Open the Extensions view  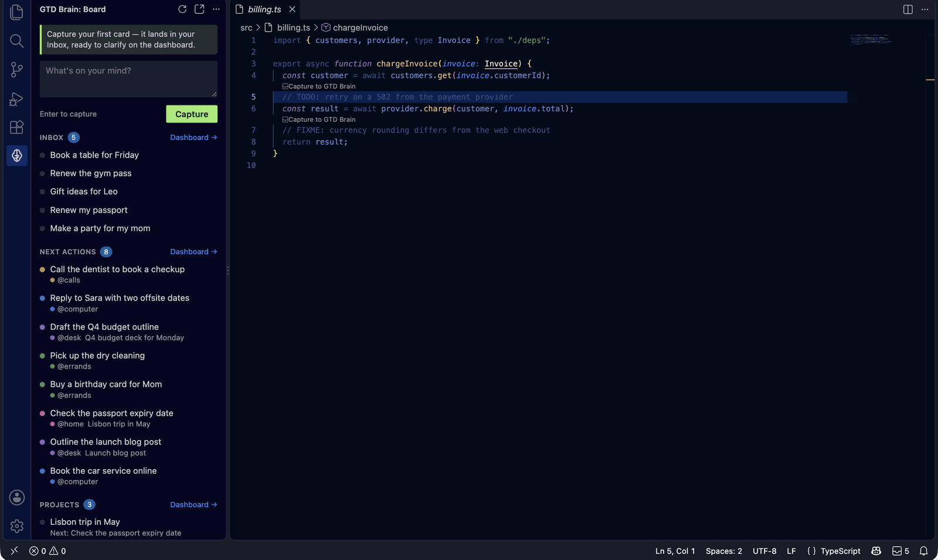click(16, 127)
